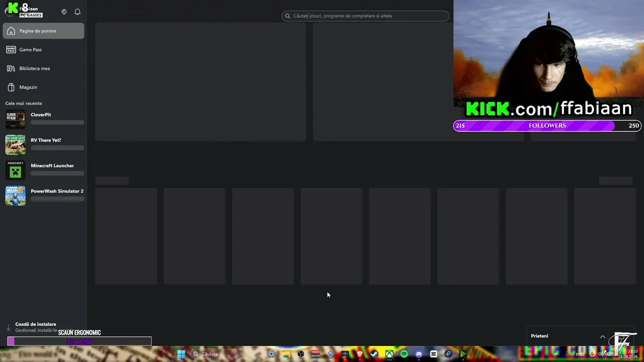Click the store shopping bag icon
Image resolution: width=644 pixels, height=362 pixels.
pyautogui.click(x=11, y=87)
